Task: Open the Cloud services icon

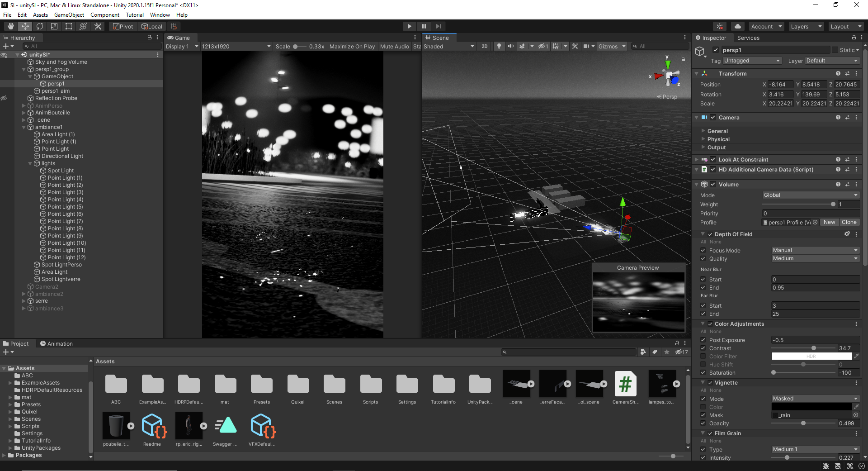Action: (738, 26)
